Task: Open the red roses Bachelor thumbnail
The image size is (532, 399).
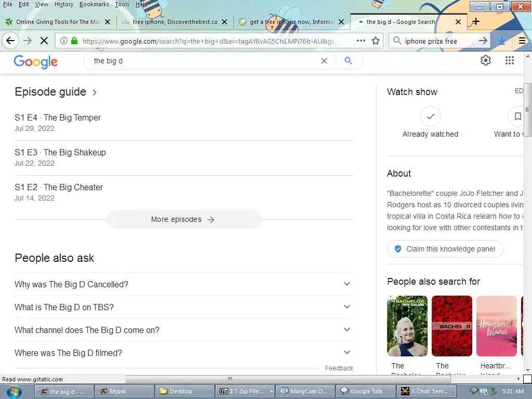Action: coord(451,326)
